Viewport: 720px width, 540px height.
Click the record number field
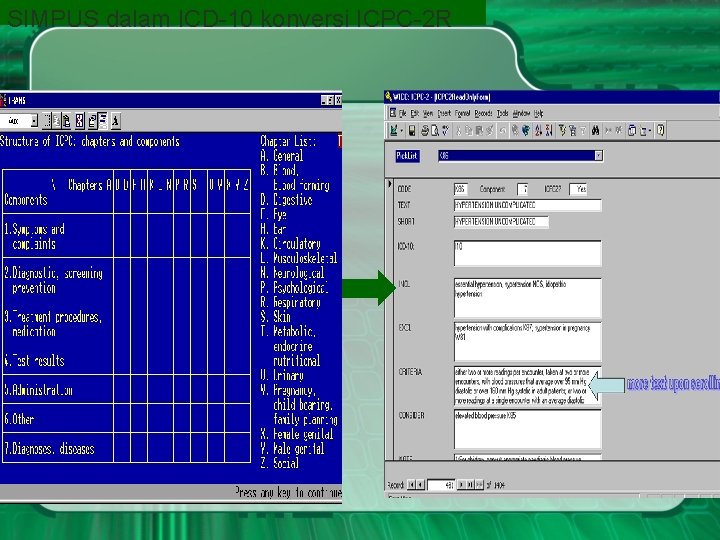441,485
